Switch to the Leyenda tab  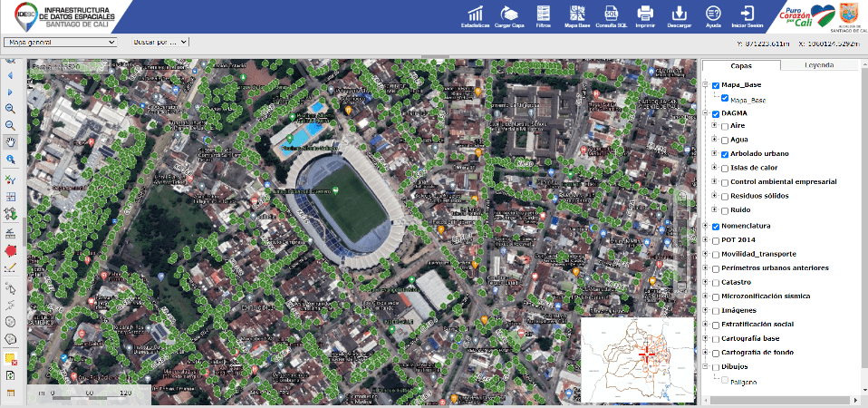point(818,65)
